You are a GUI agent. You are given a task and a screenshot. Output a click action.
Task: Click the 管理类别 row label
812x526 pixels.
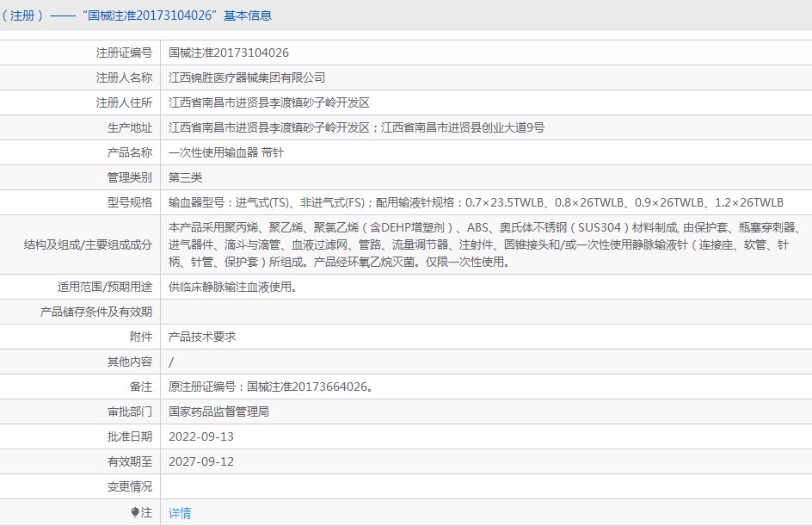pos(130,177)
